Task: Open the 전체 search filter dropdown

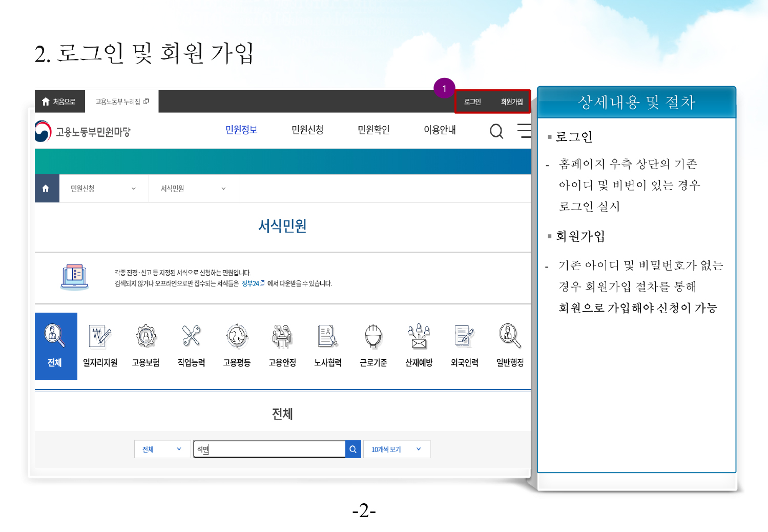Action: (x=162, y=449)
